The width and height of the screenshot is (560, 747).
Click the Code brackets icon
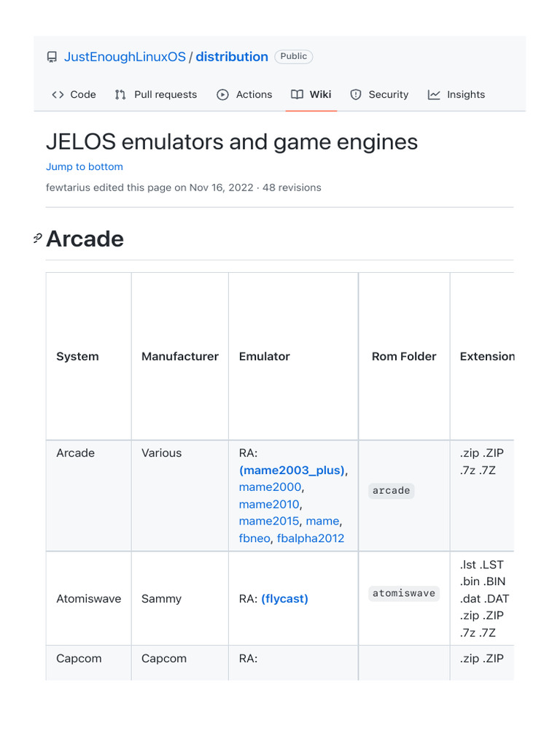[58, 95]
